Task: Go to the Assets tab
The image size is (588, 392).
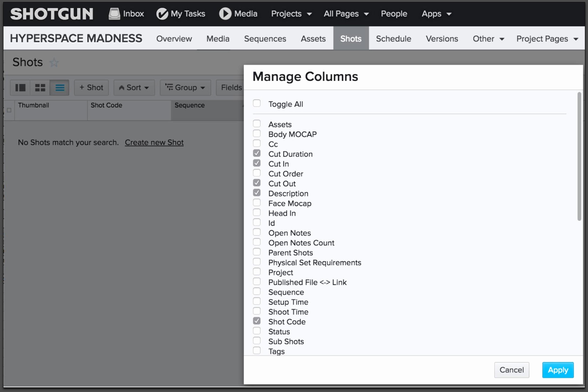Action: point(313,39)
